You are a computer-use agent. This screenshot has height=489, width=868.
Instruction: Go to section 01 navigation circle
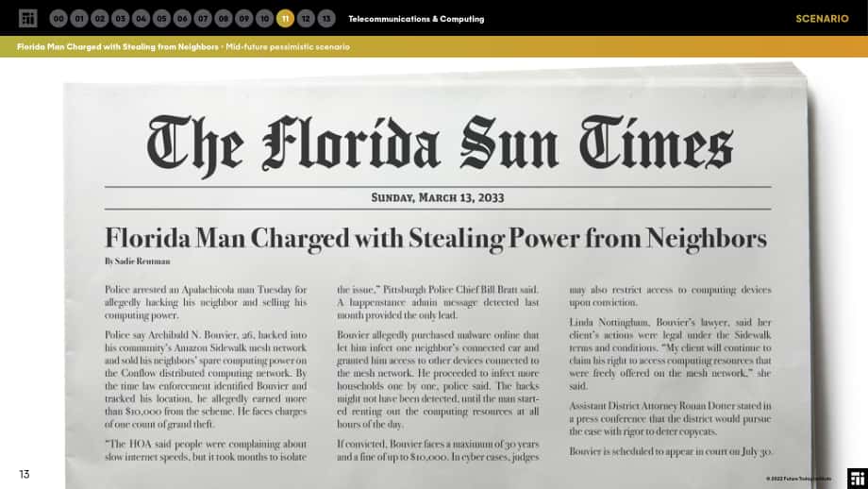pyautogui.click(x=79, y=18)
